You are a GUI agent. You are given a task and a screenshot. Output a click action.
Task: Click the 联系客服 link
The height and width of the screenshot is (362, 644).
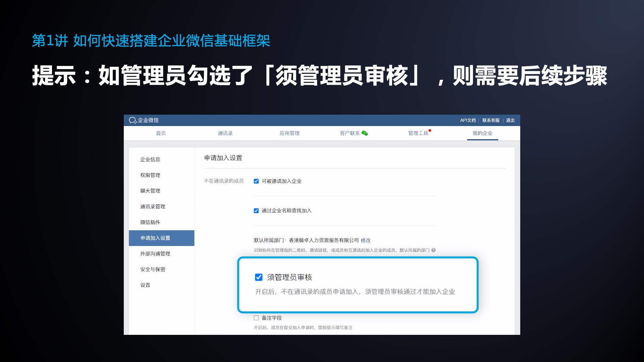pyautogui.click(x=491, y=120)
